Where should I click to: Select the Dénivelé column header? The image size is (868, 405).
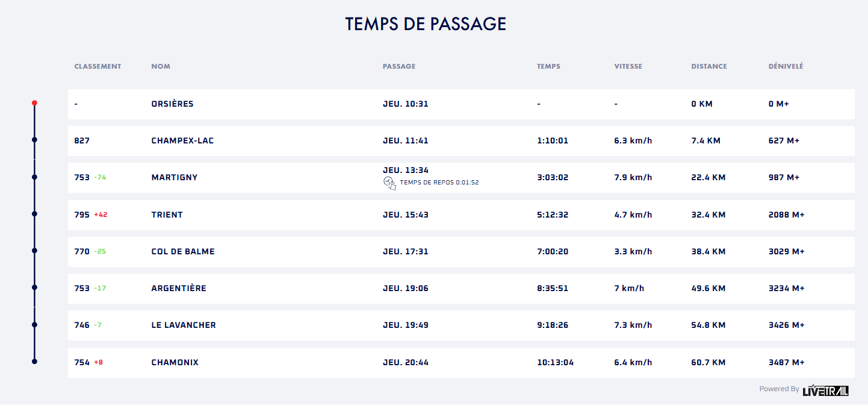click(x=786, y=66)
